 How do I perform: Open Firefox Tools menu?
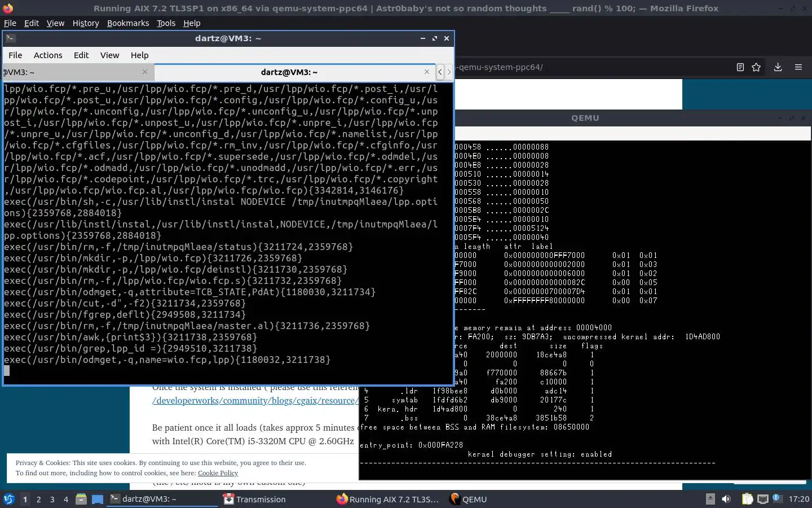166,23
